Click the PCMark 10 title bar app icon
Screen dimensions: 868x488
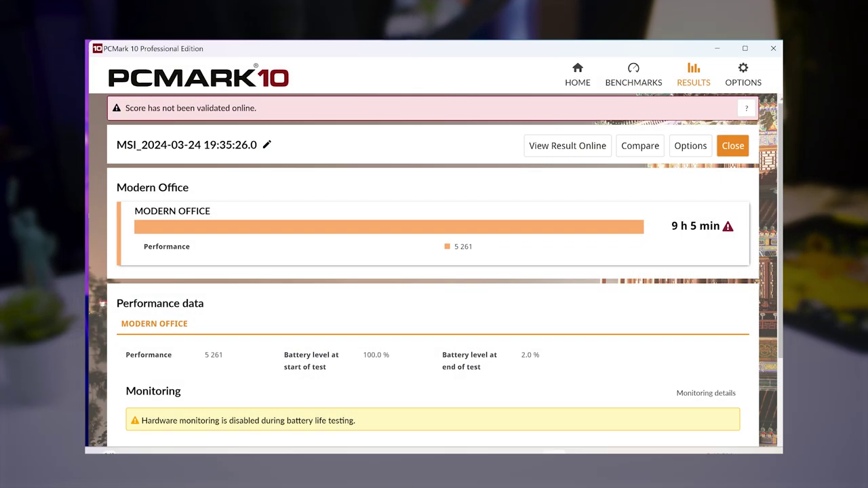pos(97,49)
